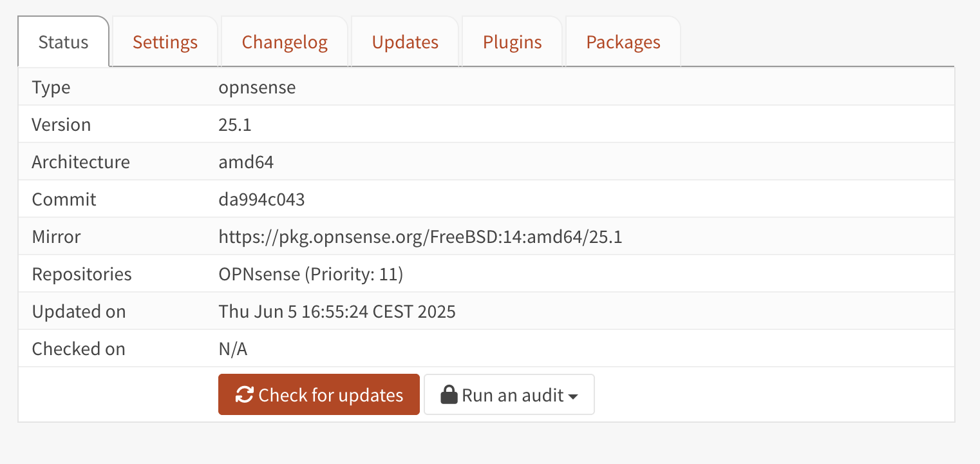Click the version value 25.1
This screenshot has width=980, height=464.
pos(235,125)
